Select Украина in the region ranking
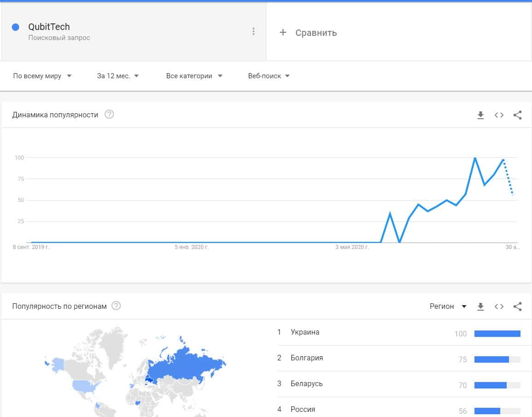Image resolution: width=532 pixels, height=417 pixels. tap(305, 332)
